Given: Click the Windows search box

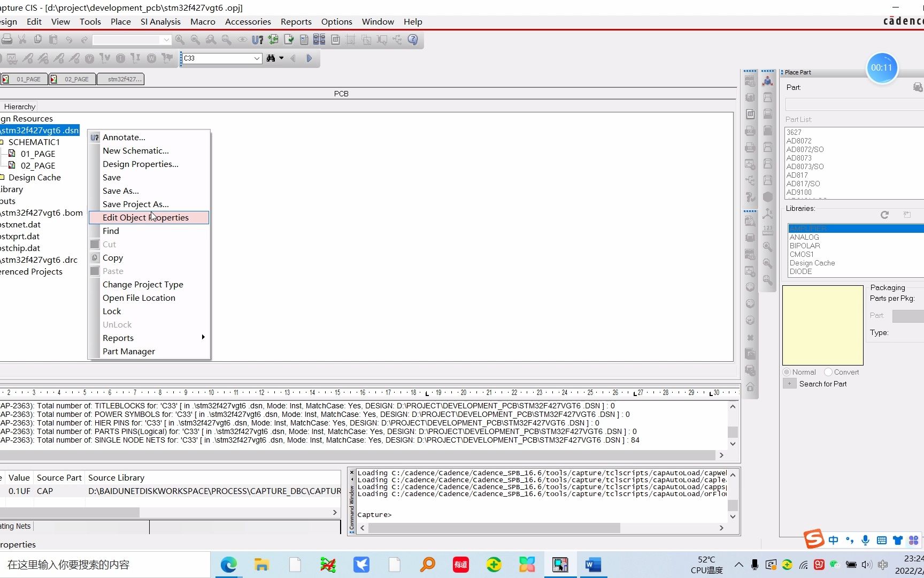Looking at the screenshot, I should coord(105,565).
